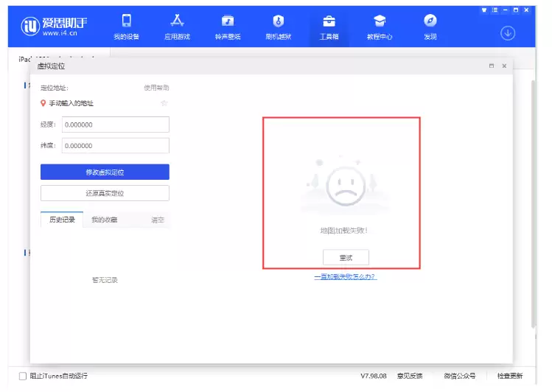Open 我的设备 (My Device) section
This screenshot has height=392, width=552.
(126, 27)
